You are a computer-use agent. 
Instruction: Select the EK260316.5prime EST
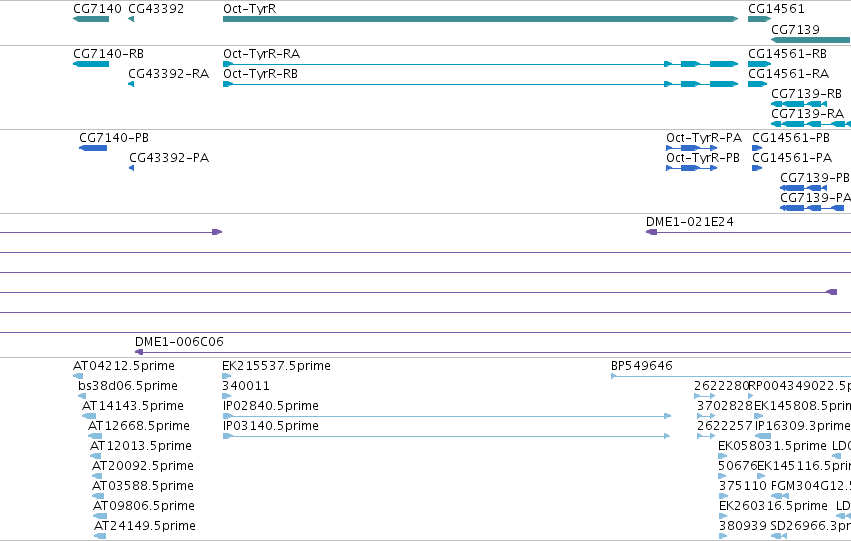point(723,516)
